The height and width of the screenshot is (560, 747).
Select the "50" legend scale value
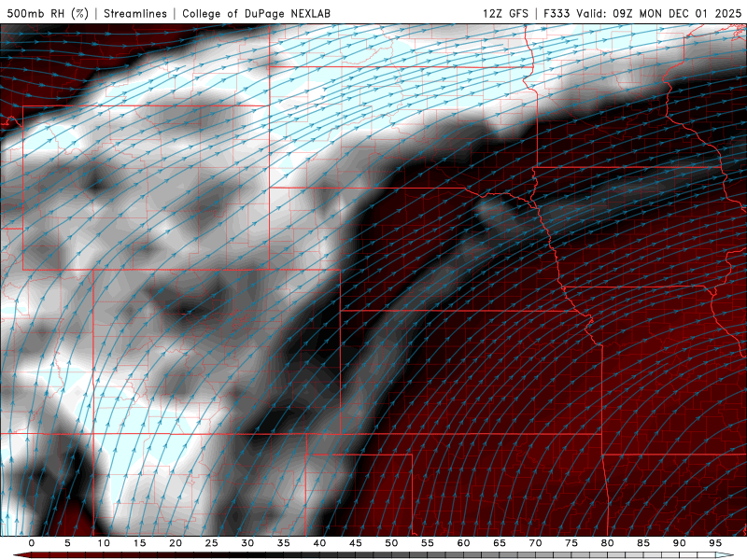391,543
